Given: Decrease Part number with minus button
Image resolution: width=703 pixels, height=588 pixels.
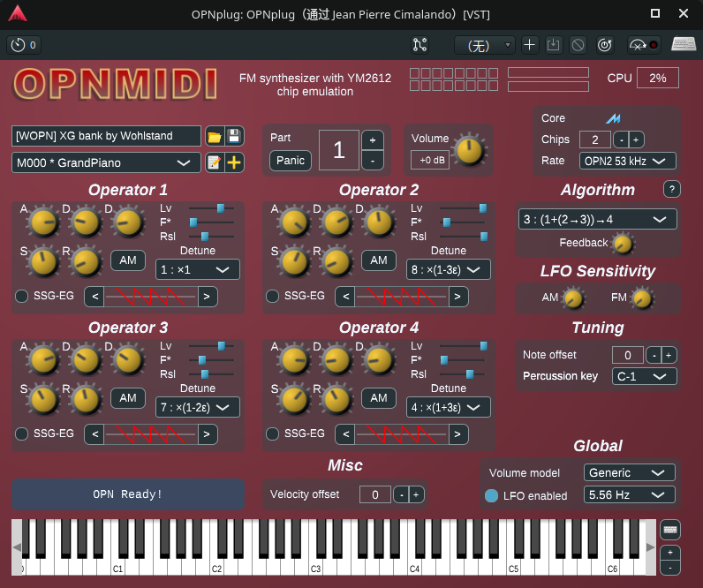Looking at the screenshot, I should 373,161.
